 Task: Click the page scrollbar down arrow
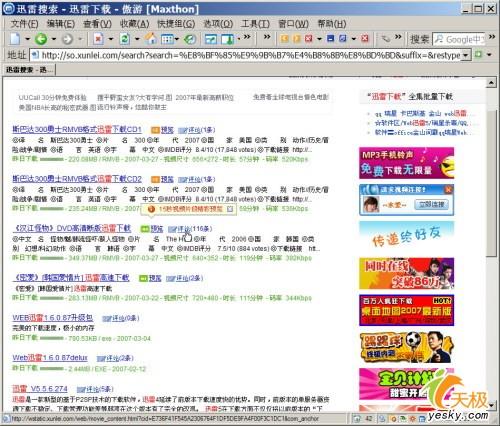(x=491, y=405)
